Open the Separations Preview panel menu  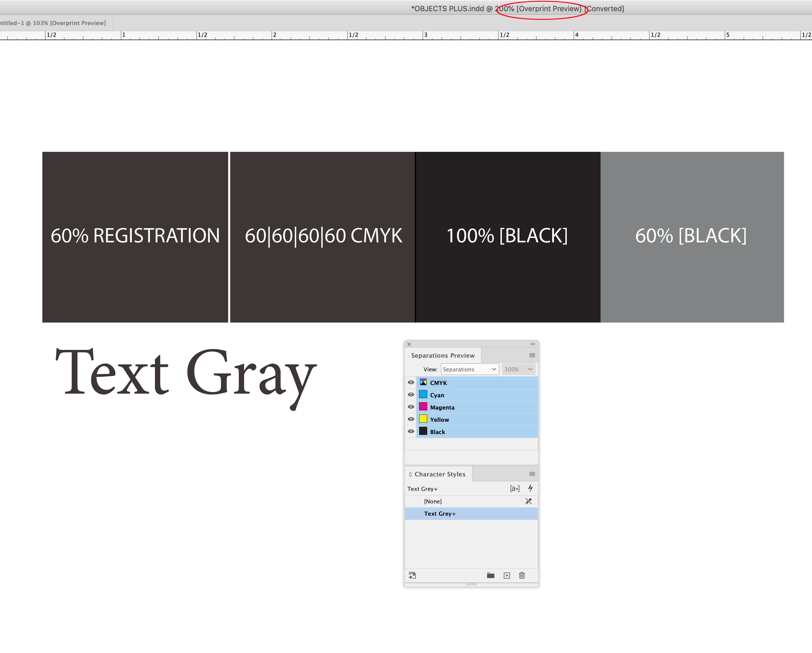pos(532,355)
